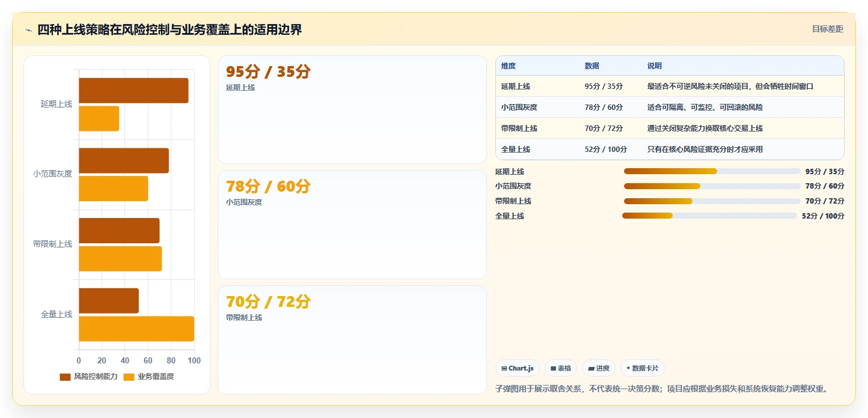Click the 带限制上线 progress bar

point(712,201)
